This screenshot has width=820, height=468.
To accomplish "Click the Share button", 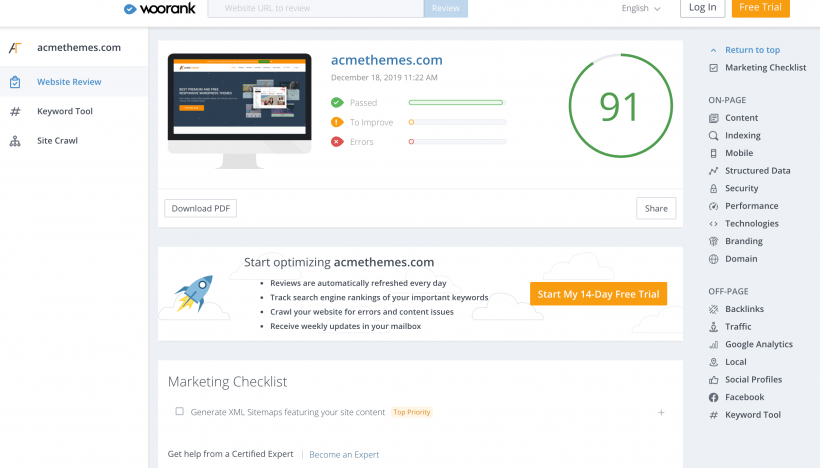I will pos(656,208).
